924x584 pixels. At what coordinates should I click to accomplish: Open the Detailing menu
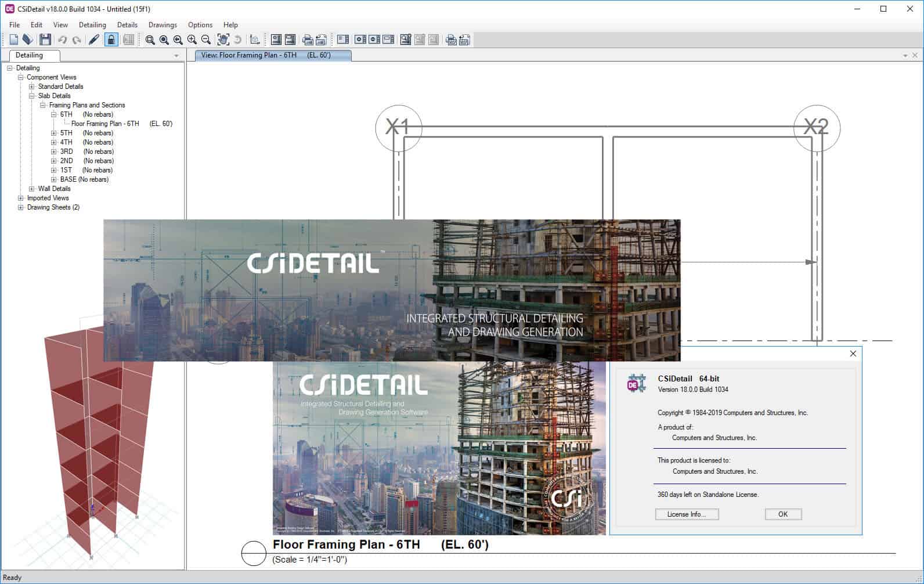pyautogui.click(x=92, y=25)
